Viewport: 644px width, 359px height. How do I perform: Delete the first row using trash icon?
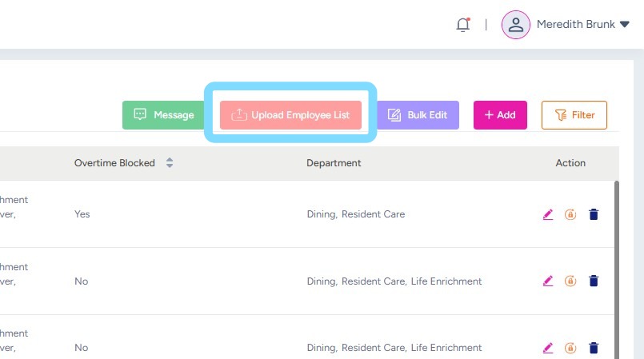tap(594, 214)
